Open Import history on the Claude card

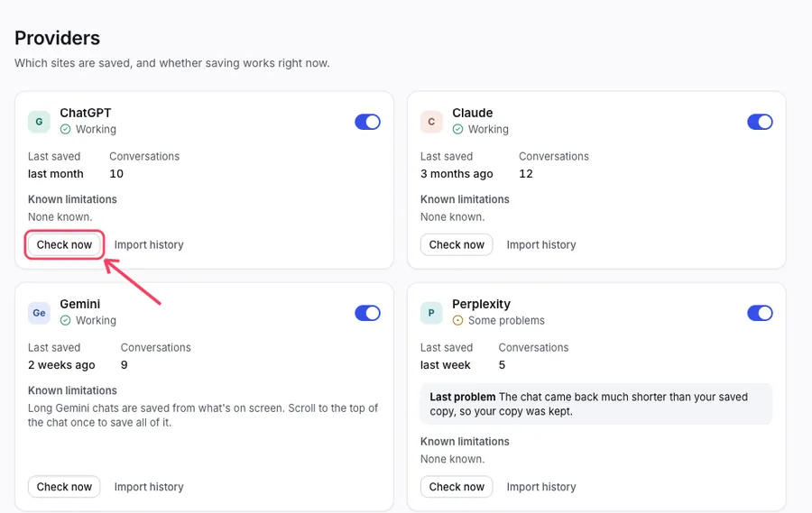click(x=541, y=245)
